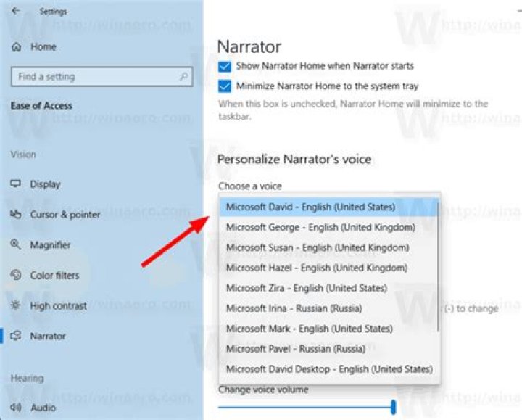The width and height of the screenshot is (522, 420).
Task: Click the Narrator sidebar icon
Action: pos(16,336)
